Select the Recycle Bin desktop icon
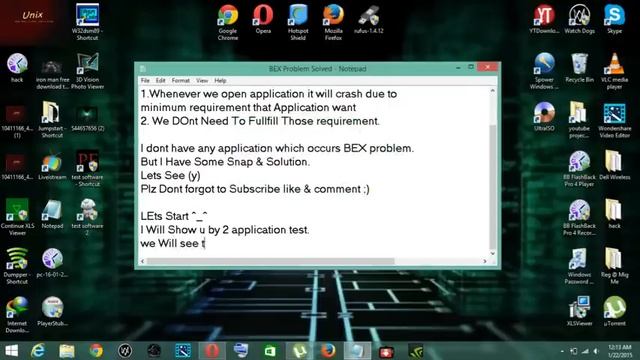The height and width of the screenshot is (360, 640). pyautogui.click(x=579, y=68)
